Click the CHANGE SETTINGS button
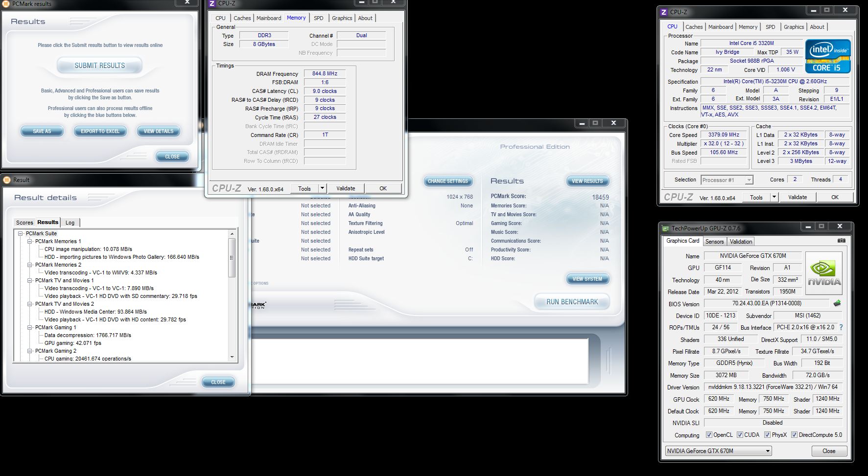 (x=448, y=181)
